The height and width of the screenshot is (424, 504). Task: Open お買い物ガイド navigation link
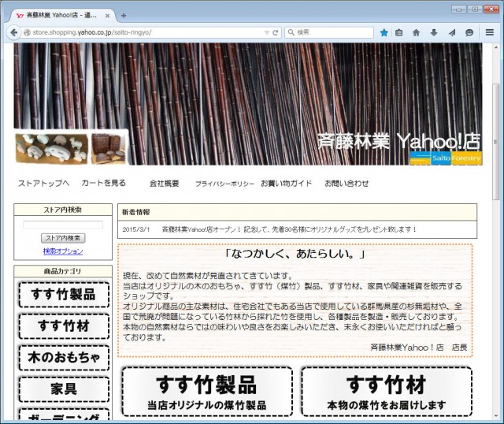286,184
